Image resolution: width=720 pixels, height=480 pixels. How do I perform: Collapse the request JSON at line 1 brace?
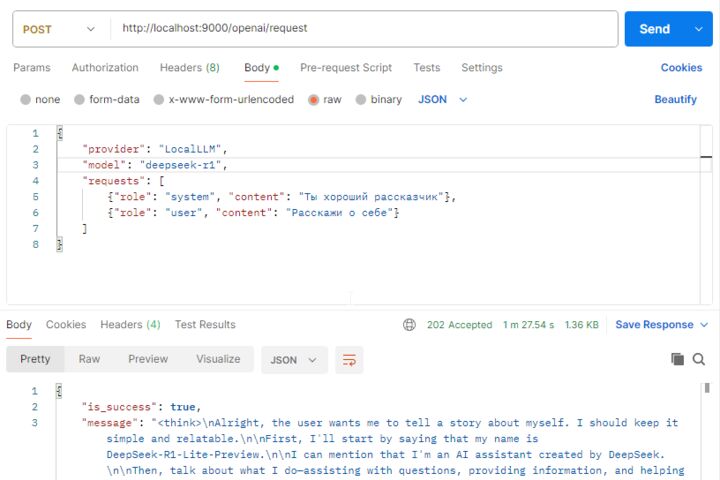tap(60, 133)
